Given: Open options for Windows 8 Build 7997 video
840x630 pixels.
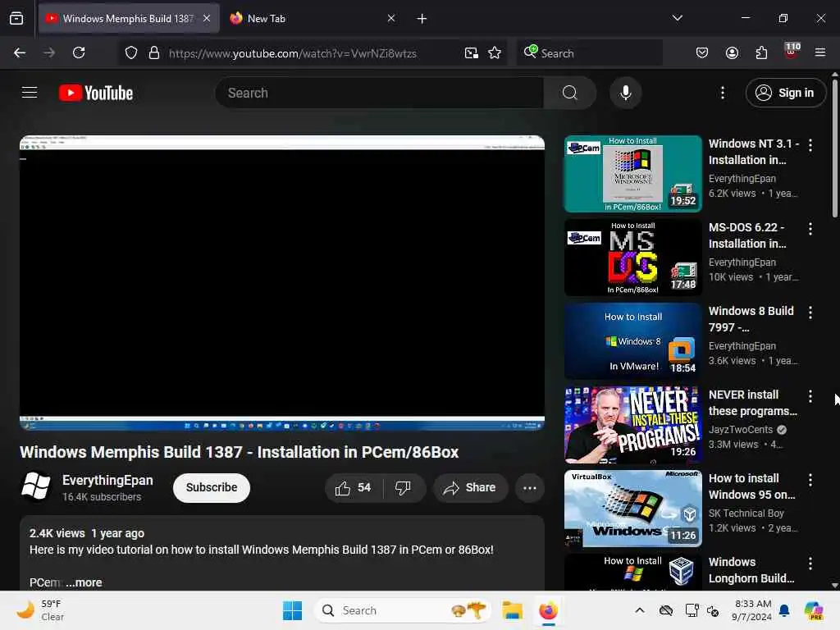Looking at the screenshot, I should [810, 313].
